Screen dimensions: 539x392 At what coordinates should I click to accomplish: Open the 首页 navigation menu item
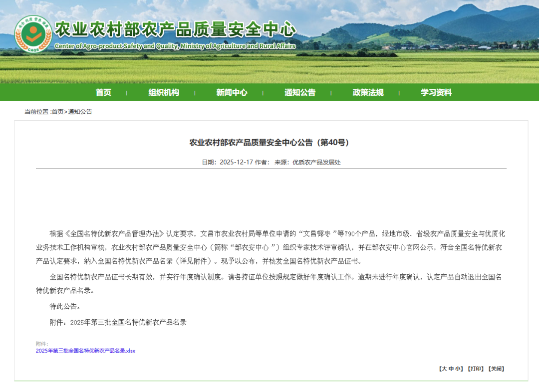click(103, 92)
